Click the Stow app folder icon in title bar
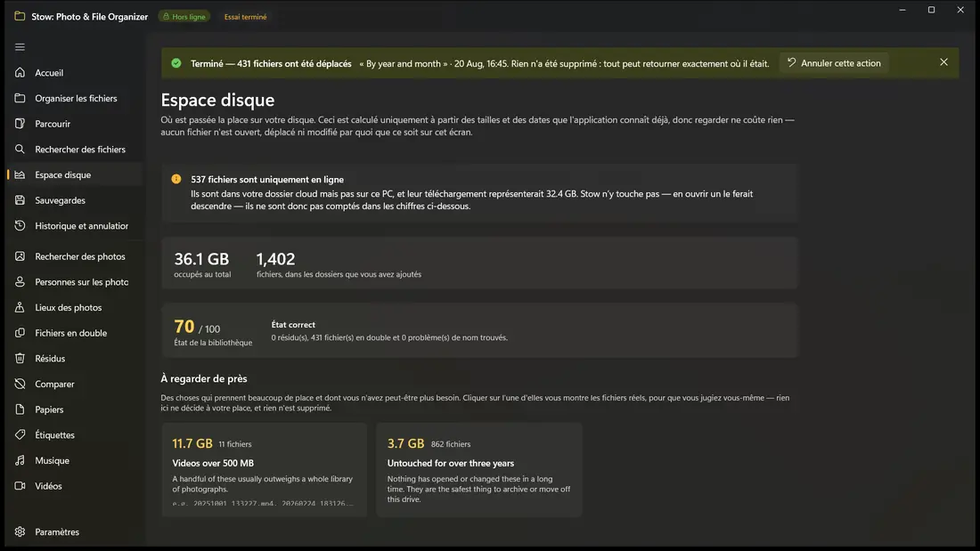This screenshot has width=980, height=551. (20, 16)
